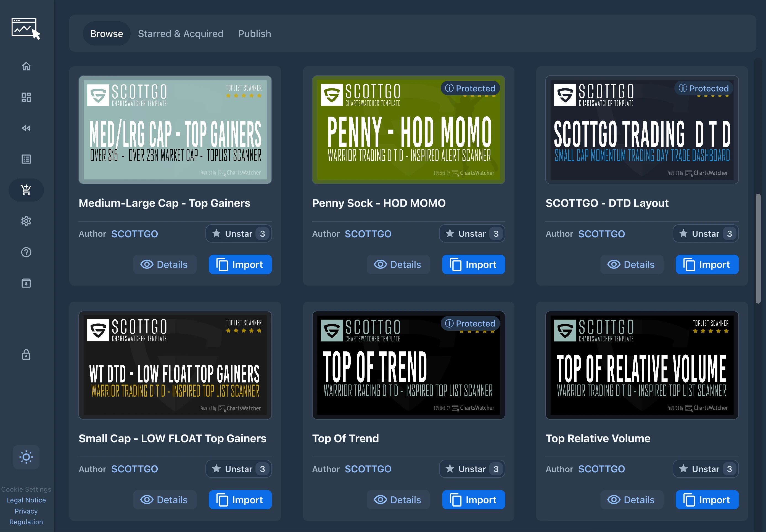This screenshot has height=532, width=766.
Task: Open SCOTTGO author link on Medium-Large Cap card
Action: (134, 234)
